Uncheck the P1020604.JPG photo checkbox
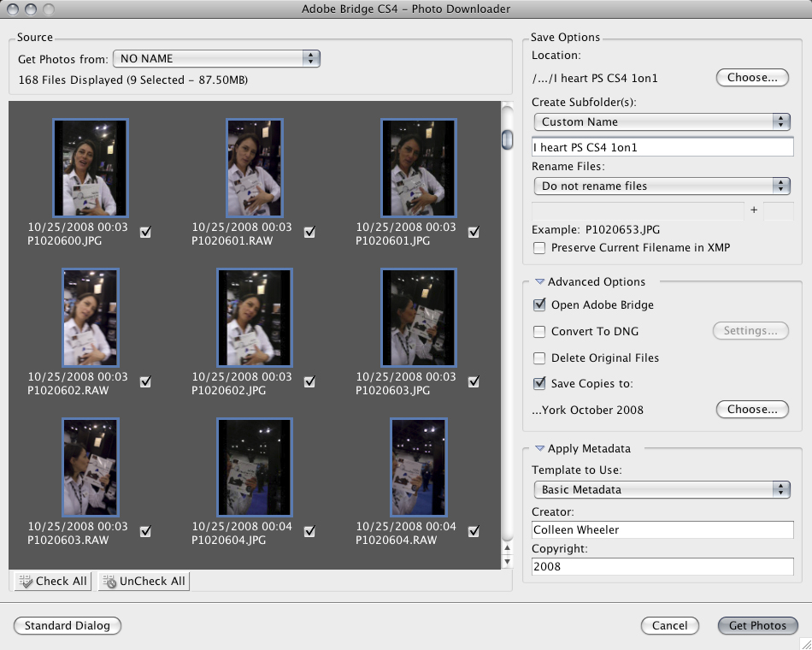The width and height of the screenshot is (812, 650). pyautogui.click(x=309, y=531)
